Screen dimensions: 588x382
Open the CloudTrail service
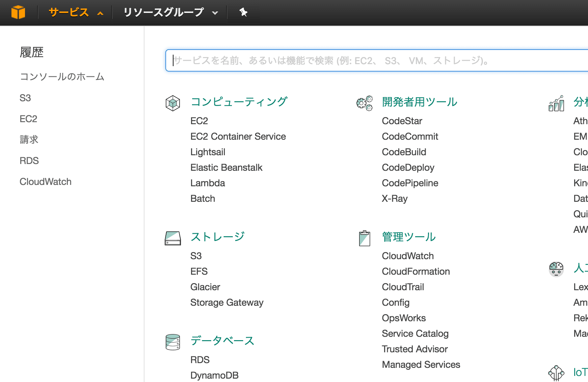pos(403,287)
